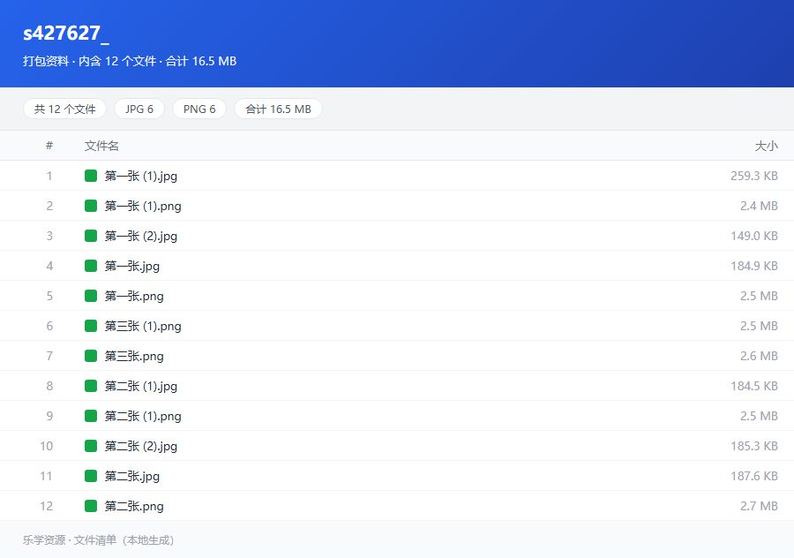This screenshot has height=558, width=794.
Task: Click row number 7
Action: point(49,356)
